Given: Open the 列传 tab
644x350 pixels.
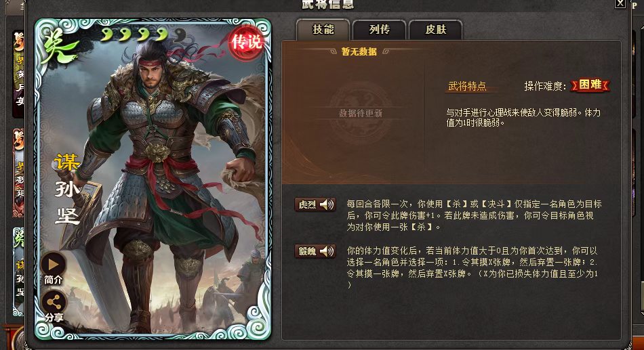Looking at the screenshot, I should [379, 30].
